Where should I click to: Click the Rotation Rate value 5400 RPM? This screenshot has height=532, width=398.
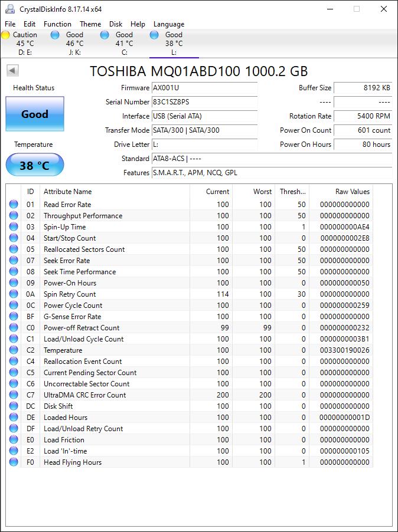pos(363,116)
